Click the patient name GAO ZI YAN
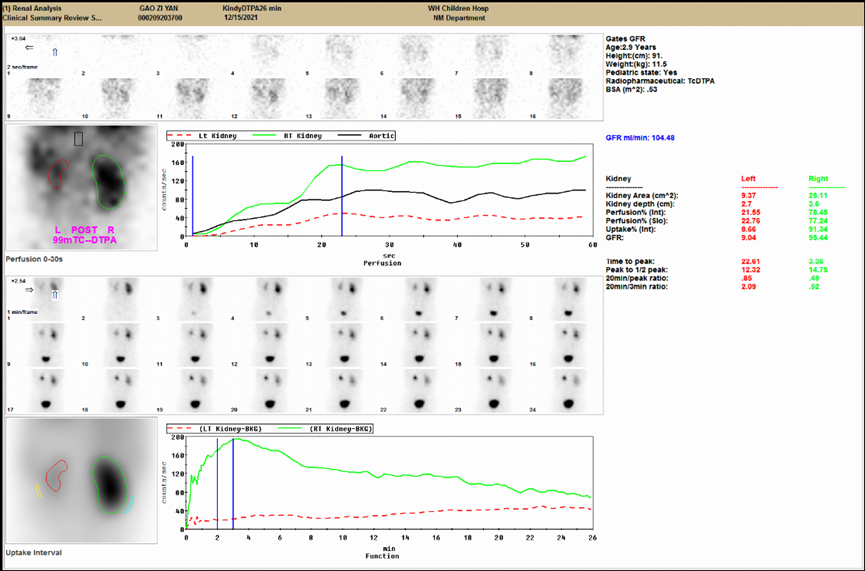 [x=158, y=9]
